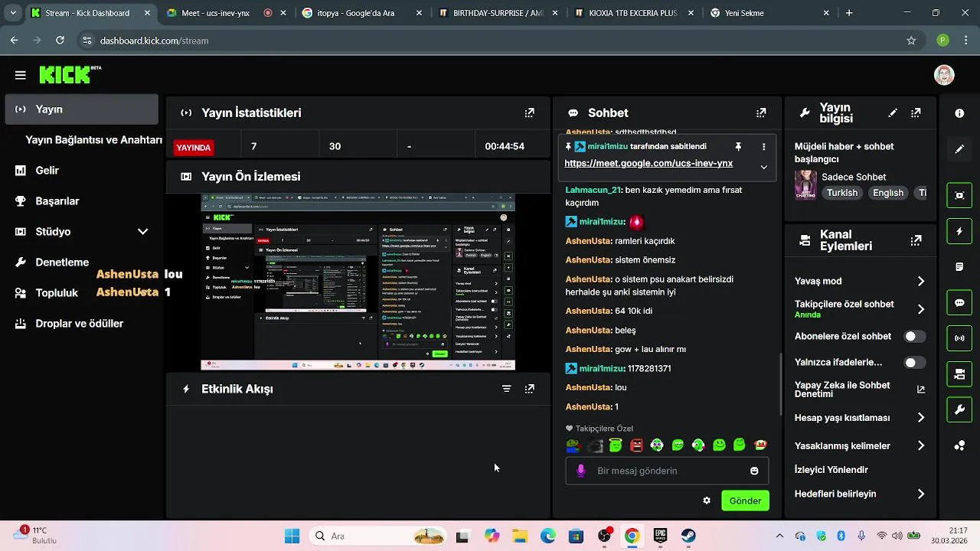Open chat settings gear next to Gönder
The height and width of the screenshot is (551, 980).
[707, 500]
